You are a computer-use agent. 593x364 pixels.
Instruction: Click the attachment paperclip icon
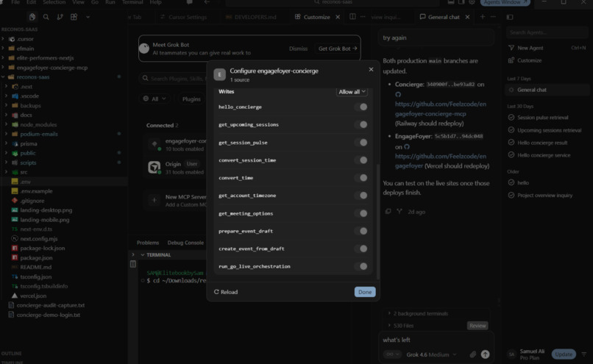click(x=473, y=354)
